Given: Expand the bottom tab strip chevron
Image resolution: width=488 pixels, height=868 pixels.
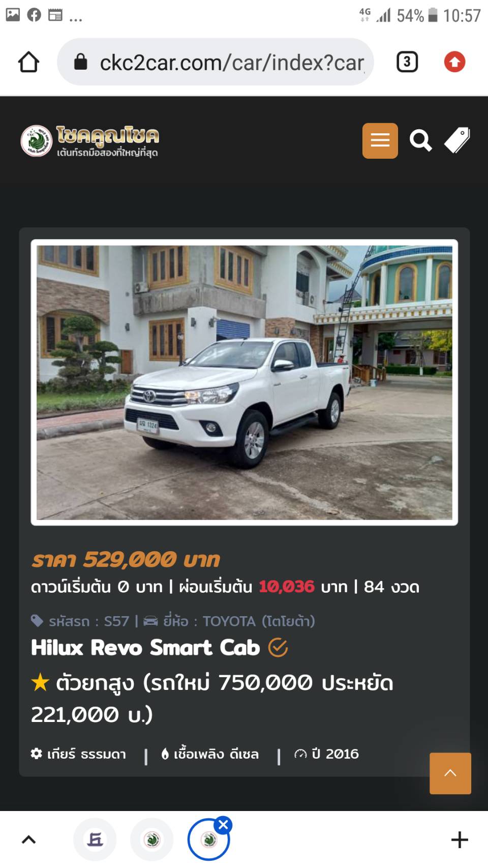Looking at the screenshot, I should (28, 840).
